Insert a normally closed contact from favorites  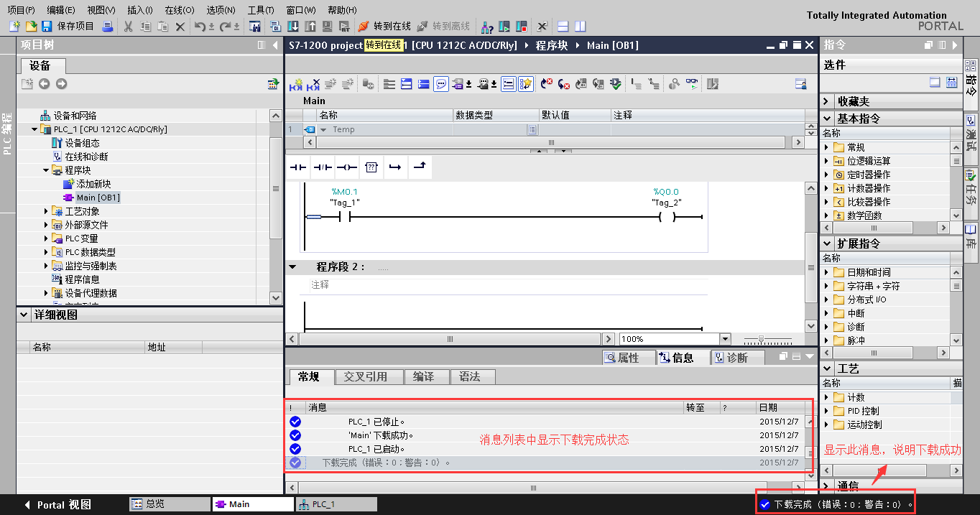pyautogui.click(x=322, y=167)
